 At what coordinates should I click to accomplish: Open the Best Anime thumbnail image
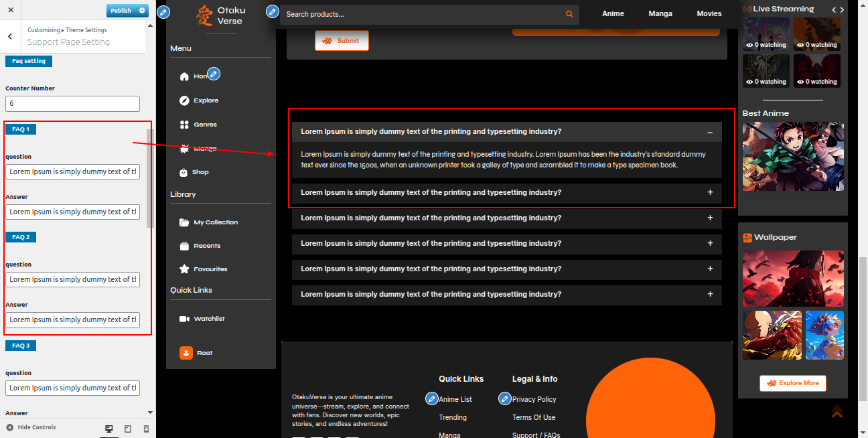point(793,156)
